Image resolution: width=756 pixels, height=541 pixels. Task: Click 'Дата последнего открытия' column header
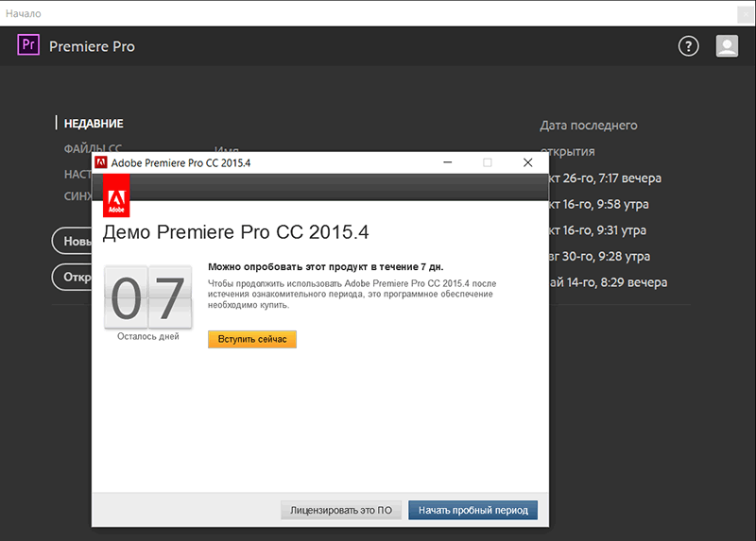click(588, 138)
